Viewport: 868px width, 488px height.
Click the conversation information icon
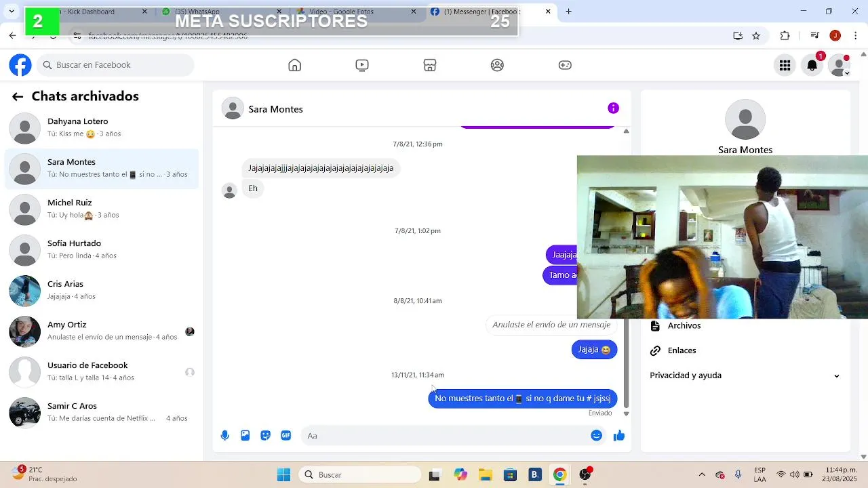coord(613,108)
